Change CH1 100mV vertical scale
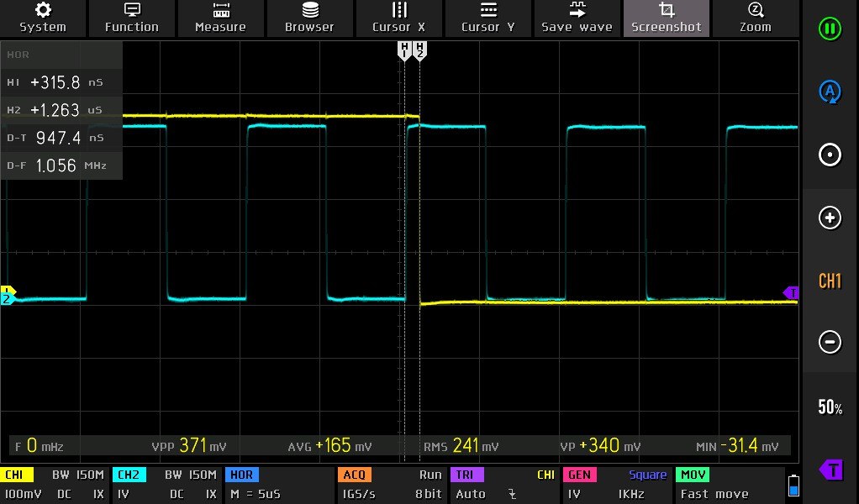The height and width of the screenshot is (504, 859). coord(23,494)
